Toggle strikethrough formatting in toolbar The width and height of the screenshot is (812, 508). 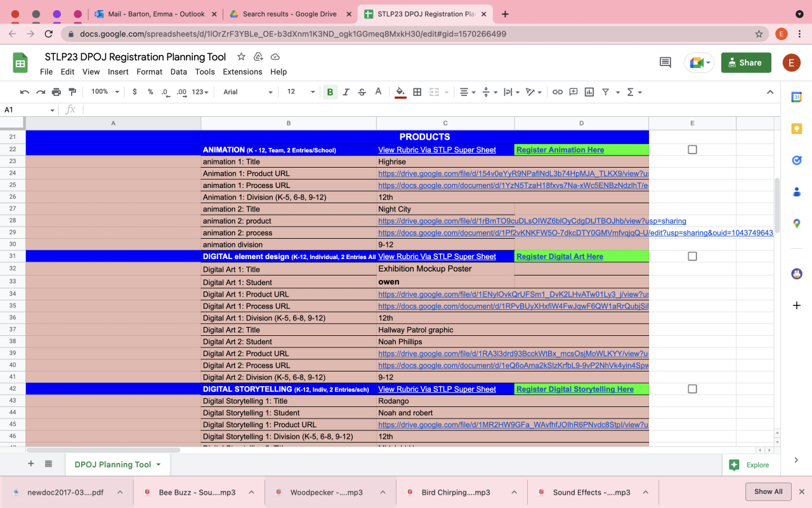click(x=362, y=92)
